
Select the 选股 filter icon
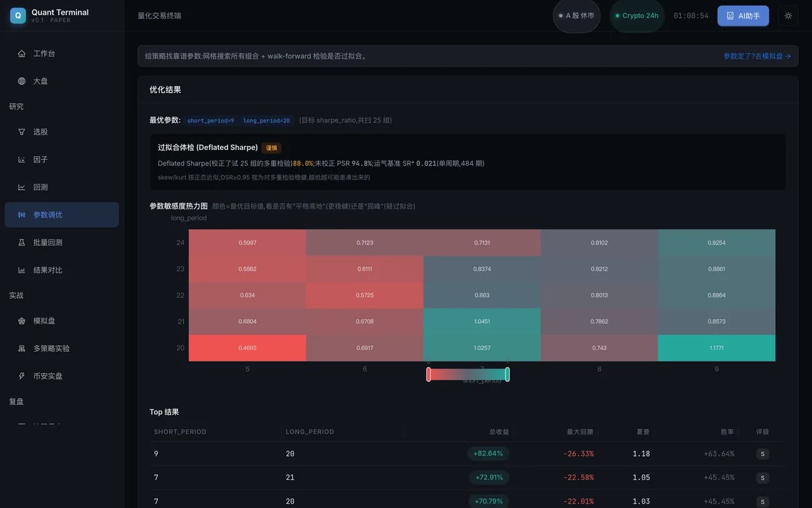pyautogui.click(x=22, y=132)
